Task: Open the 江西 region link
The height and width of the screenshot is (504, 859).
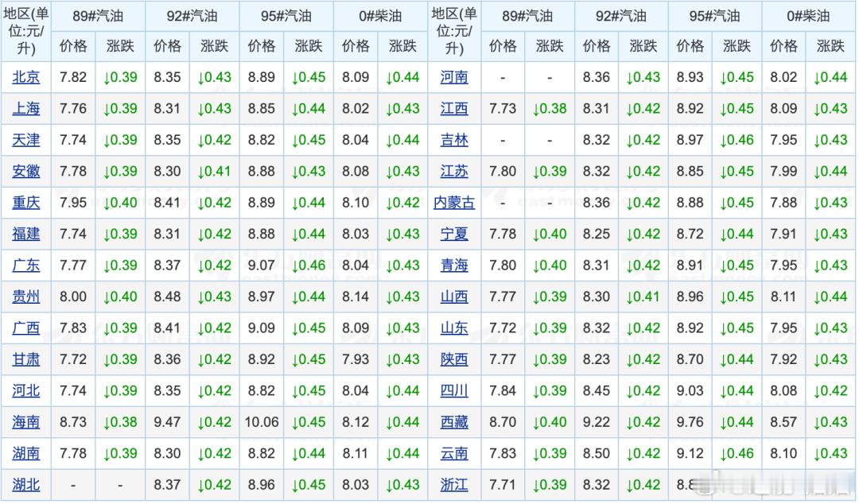Action: [454, 108]
